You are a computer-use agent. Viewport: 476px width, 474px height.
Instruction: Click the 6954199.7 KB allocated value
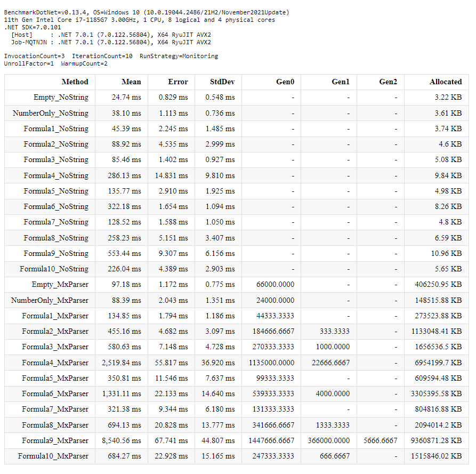pos(438,363)
